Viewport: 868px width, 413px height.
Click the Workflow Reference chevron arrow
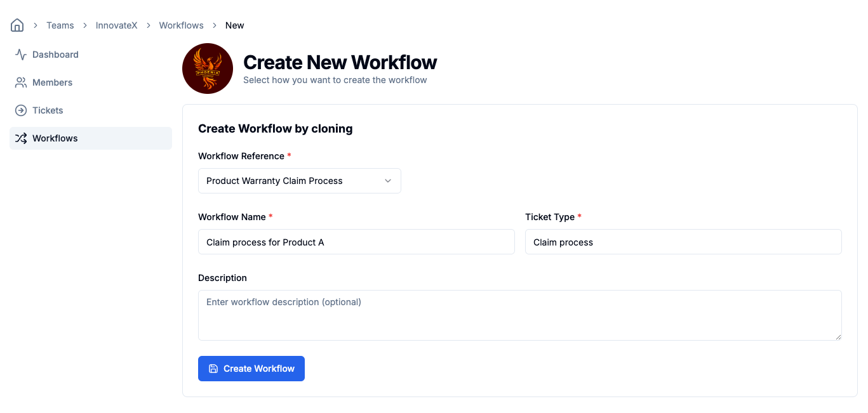point(387,181)
